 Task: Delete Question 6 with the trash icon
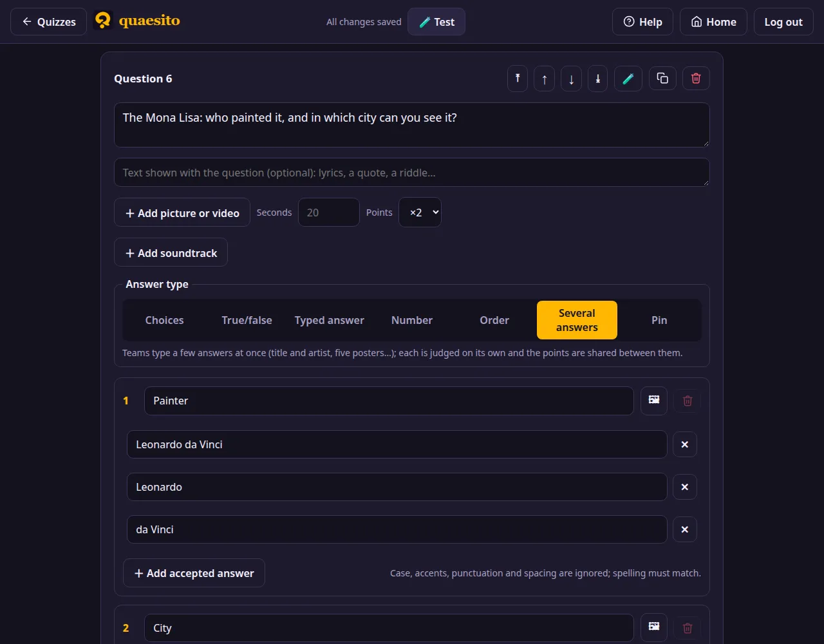(x=696, y=79)
